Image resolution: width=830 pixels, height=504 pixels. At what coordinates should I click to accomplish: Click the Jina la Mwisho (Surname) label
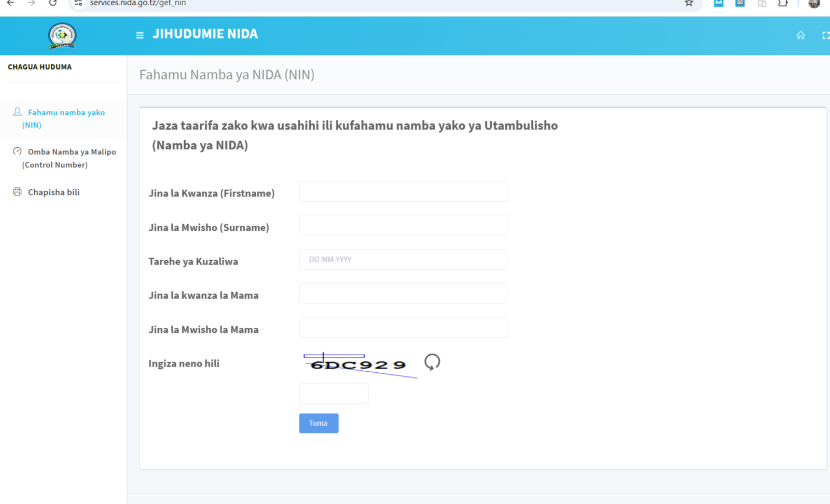[209, 228]
